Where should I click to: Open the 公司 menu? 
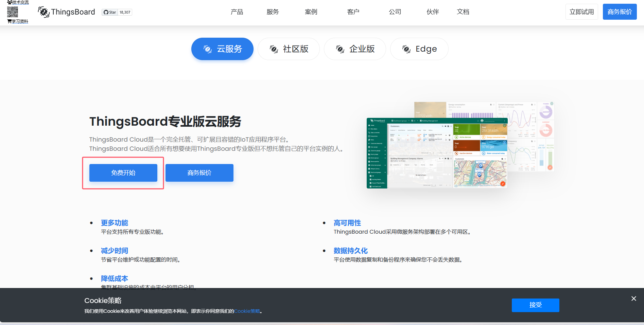click(x=395, y=12)
